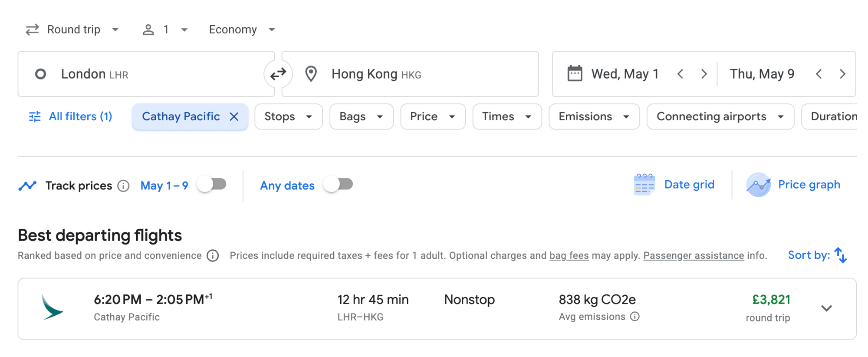The image size is (868, 357).
Task: Swap origin and destination airports
Action: [x=278, y=74]
